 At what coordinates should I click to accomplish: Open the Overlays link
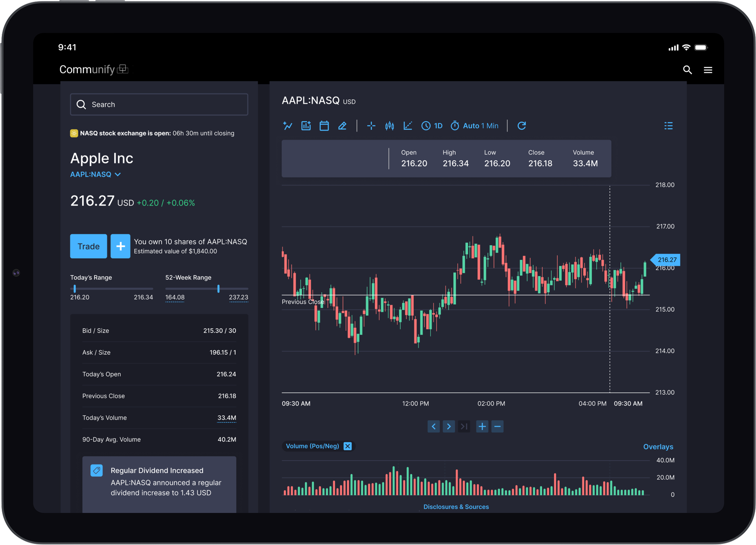[x=658, y=447]
